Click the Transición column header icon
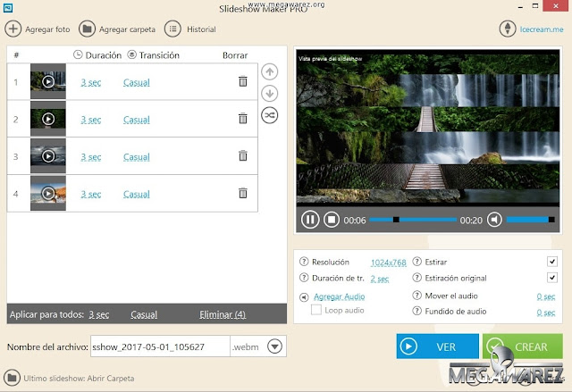This screenshot has width=572, height=392. click(x=131, y=54)
